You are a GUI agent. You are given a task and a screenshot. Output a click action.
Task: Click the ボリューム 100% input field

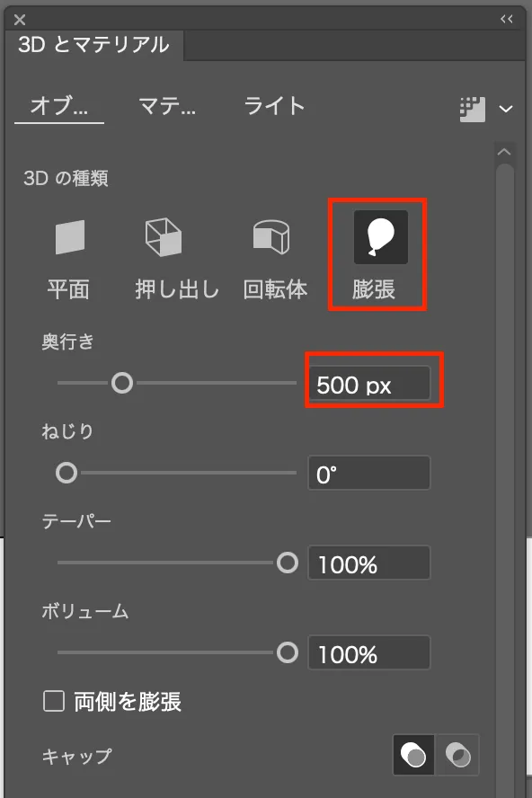click(x=369, y=652)
